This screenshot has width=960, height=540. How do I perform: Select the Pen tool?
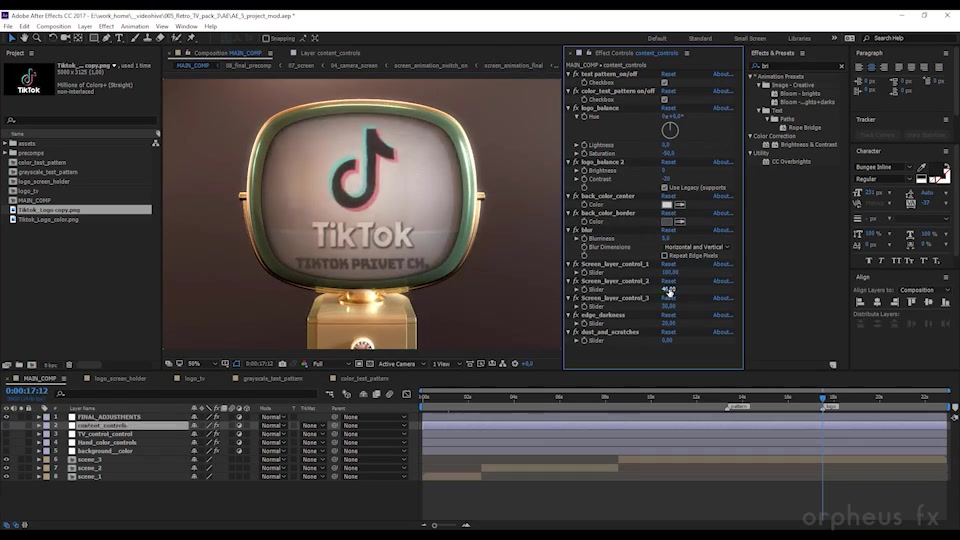(x=107, y=38)
